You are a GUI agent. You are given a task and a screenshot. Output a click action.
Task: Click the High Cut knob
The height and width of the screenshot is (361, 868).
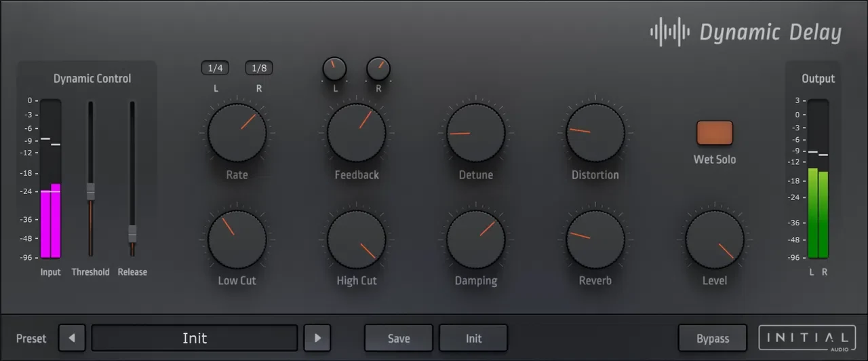[x=357, y=239]
